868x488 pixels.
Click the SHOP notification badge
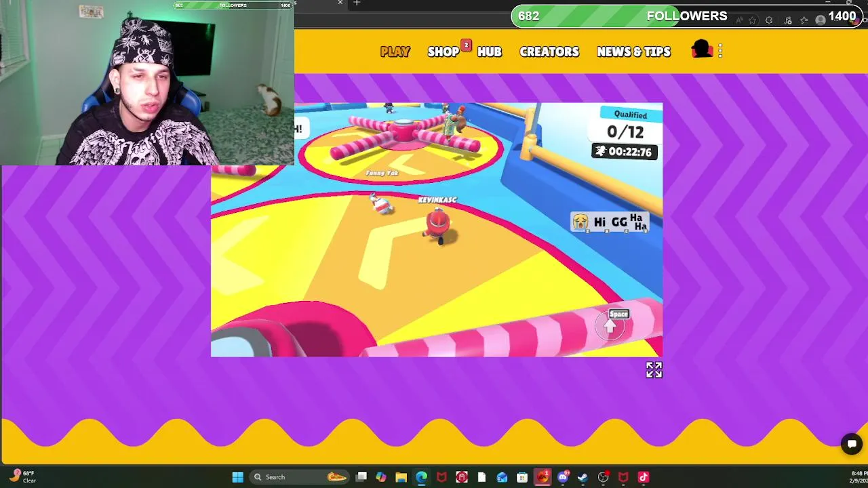tap(466, 45)
